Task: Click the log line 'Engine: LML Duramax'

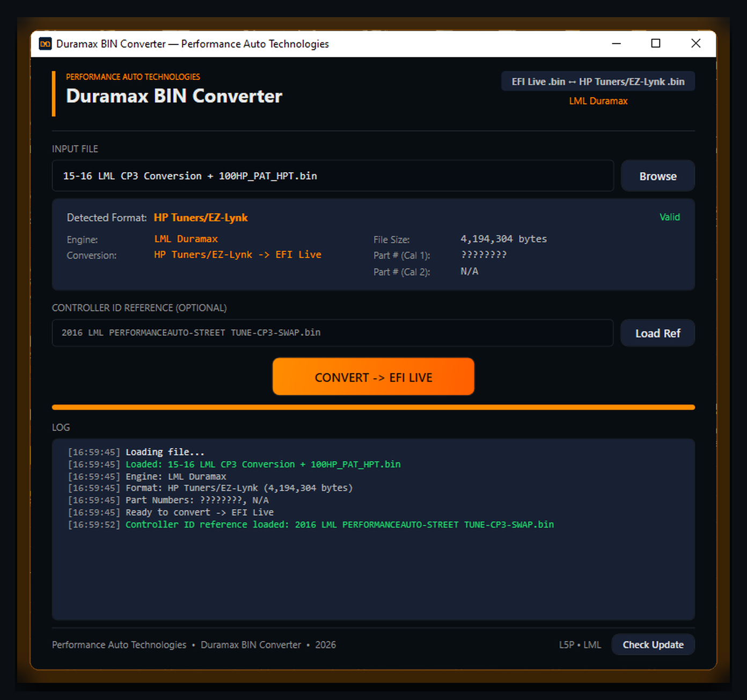Action: coord(147,476)
